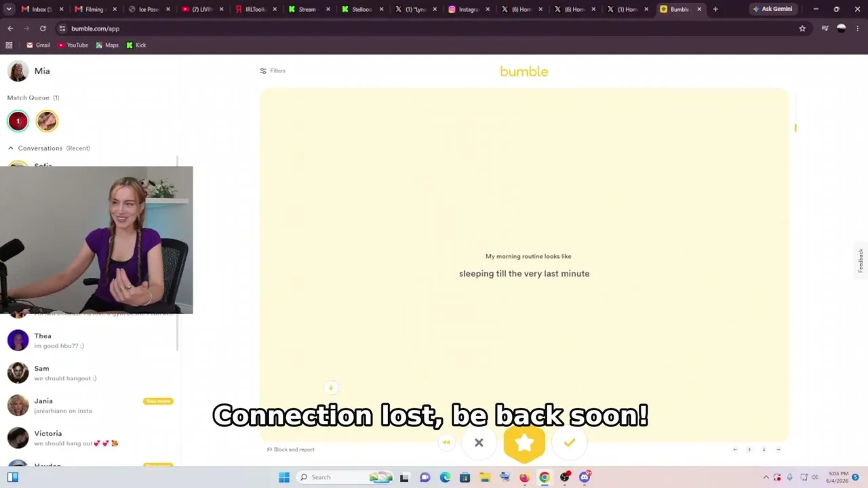The image size is (868, 488).
Task: Open the Maps bookmark
Action: (x=107, y=45)
